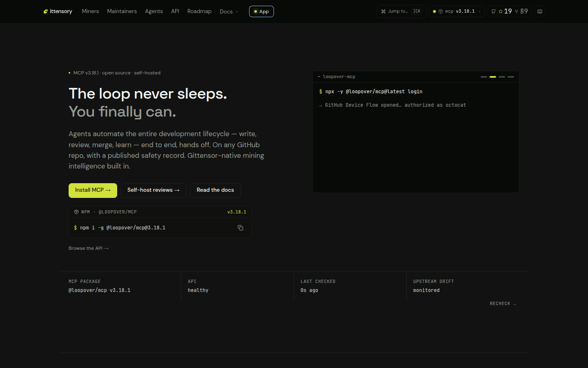The width and height of the screenshot is (588, 368).
Task: Open the GitHub repository icon
Action: coord(493,11)
